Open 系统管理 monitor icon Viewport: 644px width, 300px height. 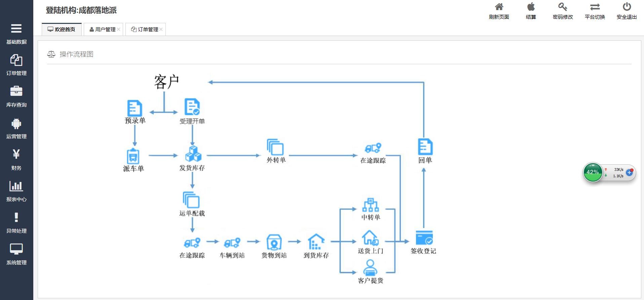point(16,249)
